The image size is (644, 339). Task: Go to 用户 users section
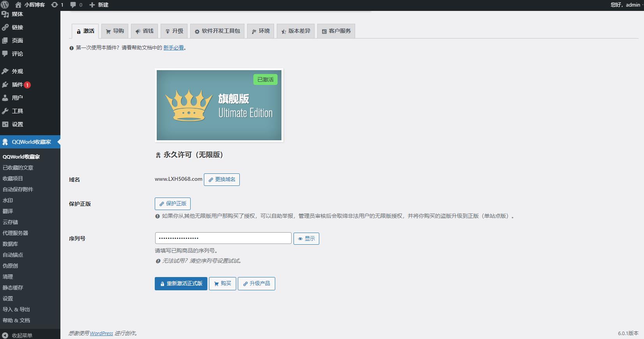click(17, 98)
